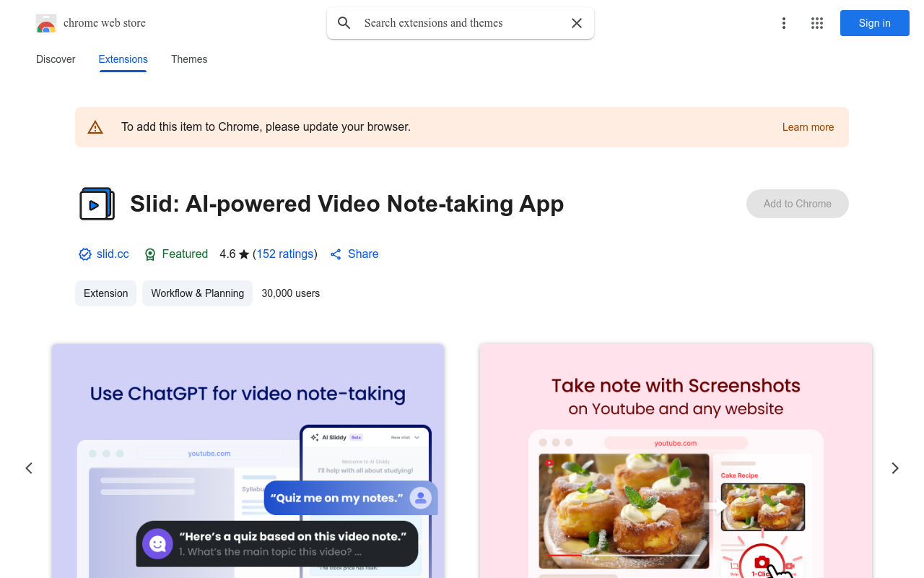924x578 pixels.
Task: Click the 30,000 users text
Action: click(291, 293)
